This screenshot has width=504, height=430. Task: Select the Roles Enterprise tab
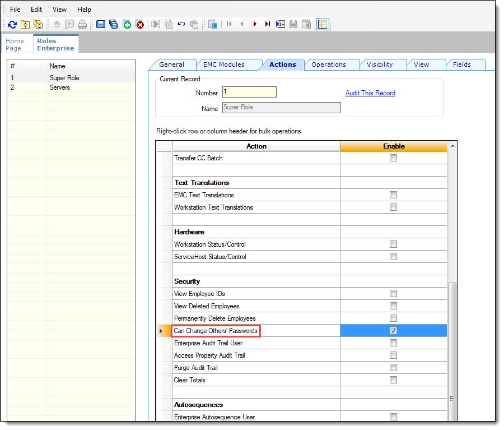pyautogui.click(x=55, y=44)
